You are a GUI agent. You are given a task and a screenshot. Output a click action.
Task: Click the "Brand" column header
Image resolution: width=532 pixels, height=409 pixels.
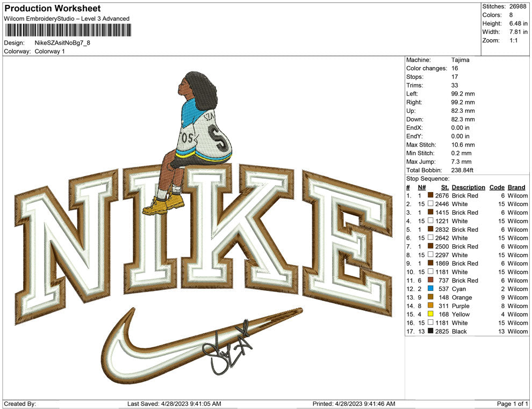point(516,187)
